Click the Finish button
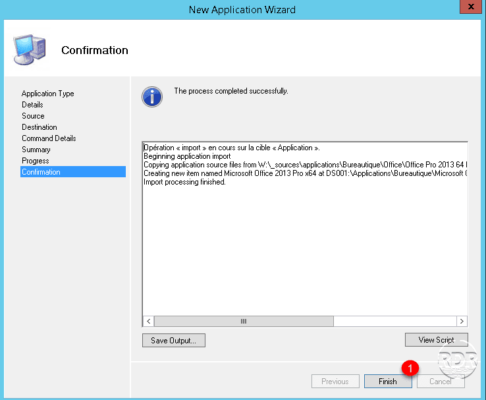Image resolution: width=486 pixels, height=400 pixels. (x=388, y=381)
